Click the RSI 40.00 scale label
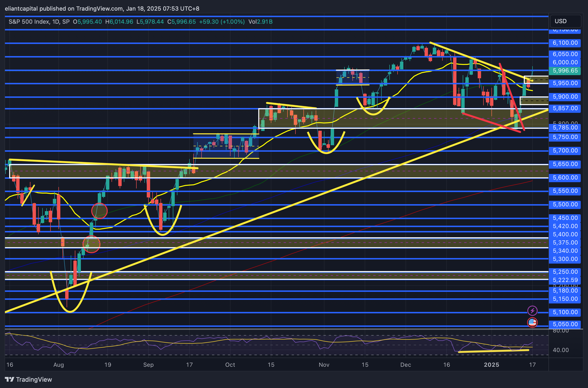The width and height of the screenshot is (588, 388). click(560, 350)
